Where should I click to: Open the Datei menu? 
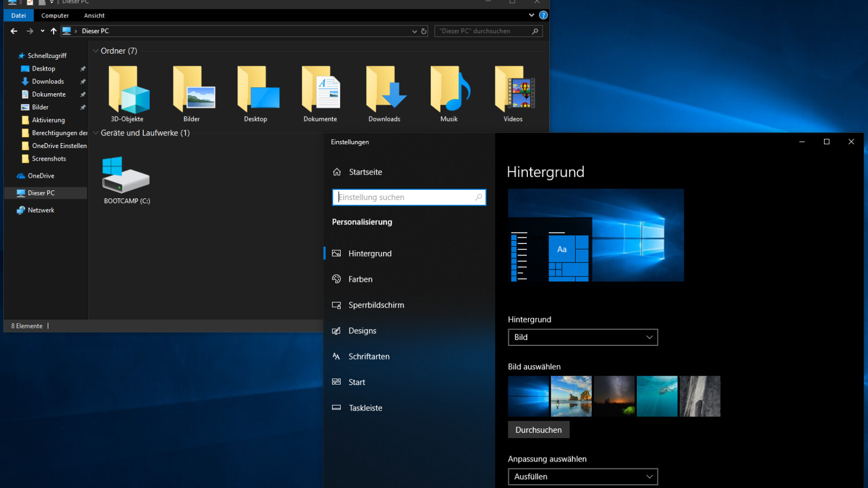pos(18,15)
